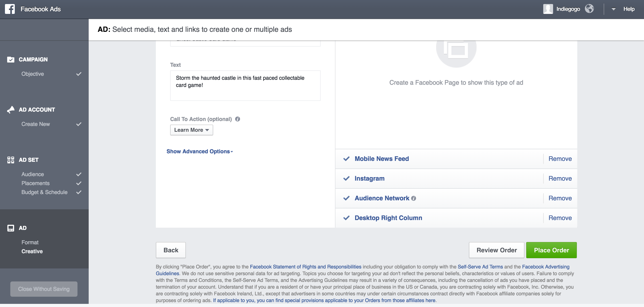
Task: Click the Ad monitor icon in sidebar
Action: click(11, 228)
